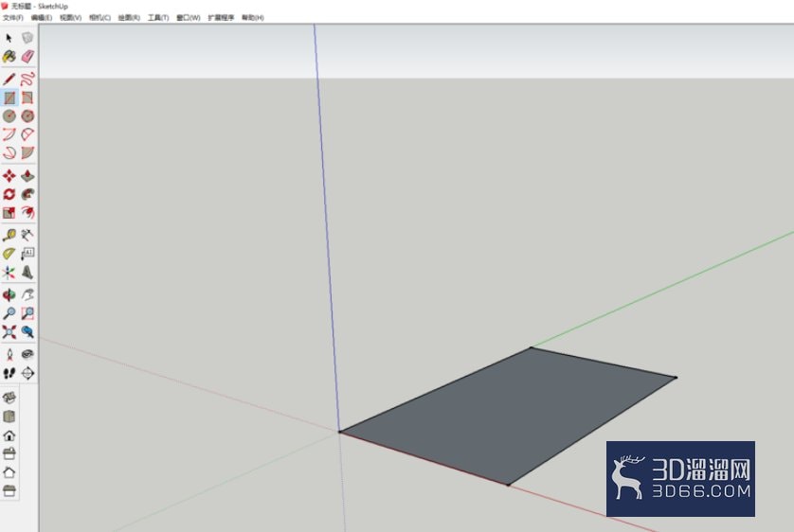Screen dimensions: 794x532
Task: Choose the Zoom Window tool
Action: pos(27,313)
